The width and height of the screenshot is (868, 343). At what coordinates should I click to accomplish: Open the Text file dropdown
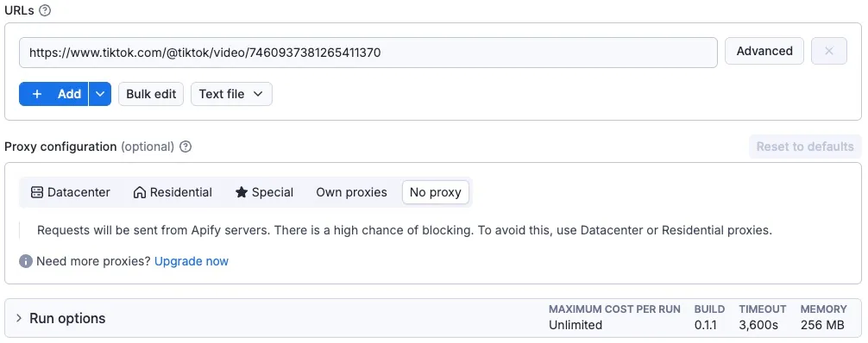click(231, 94)
